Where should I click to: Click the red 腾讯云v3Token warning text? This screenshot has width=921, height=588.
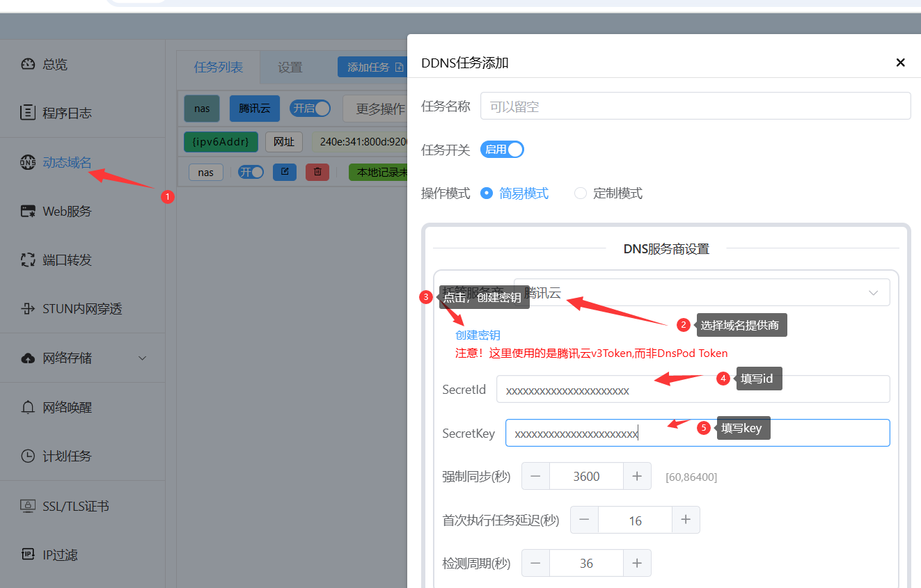(x=592, y=353)
